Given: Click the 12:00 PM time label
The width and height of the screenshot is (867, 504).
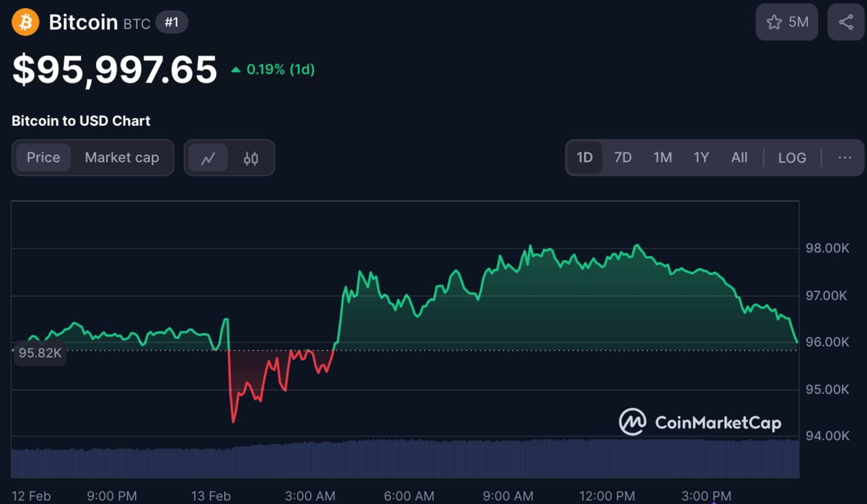Looking at the screenshot, I should pyautogui.click(x=607, y=497).
